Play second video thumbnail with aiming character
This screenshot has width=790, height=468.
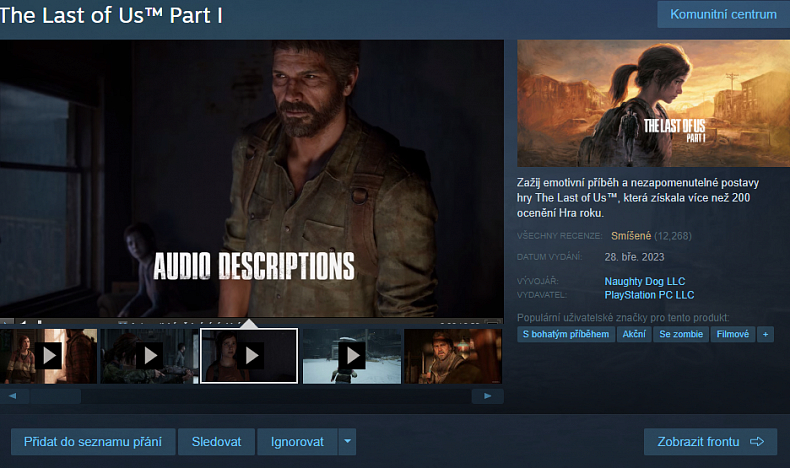click(x=150, y=356)
